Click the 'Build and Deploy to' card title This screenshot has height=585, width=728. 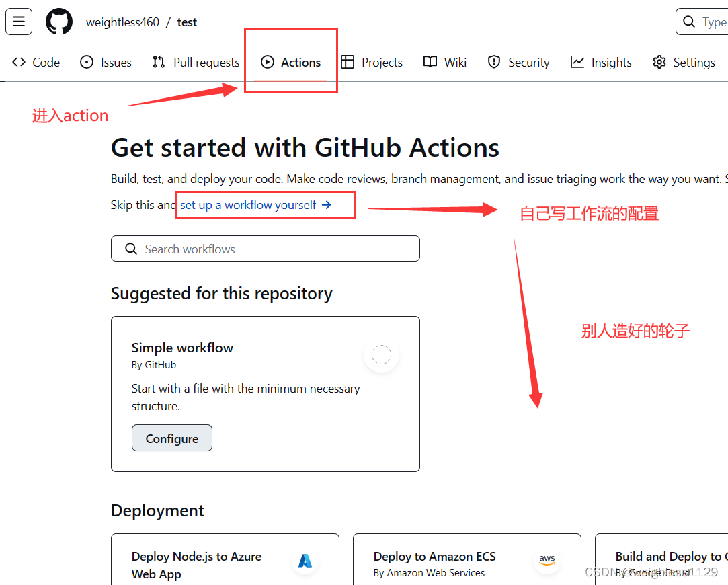point(672,556)
